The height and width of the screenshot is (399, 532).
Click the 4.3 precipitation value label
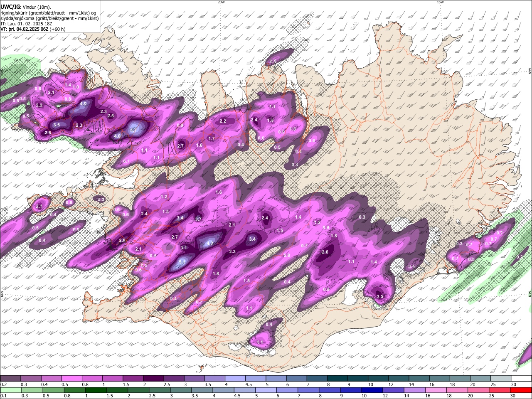[x=209, y=243]
